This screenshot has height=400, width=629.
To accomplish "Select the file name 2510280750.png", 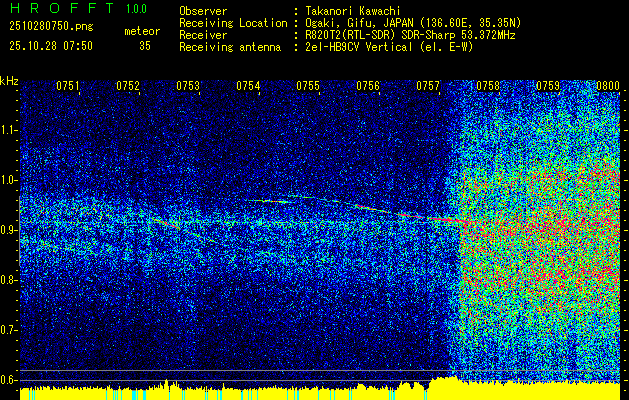I will (x=51, y=26).
